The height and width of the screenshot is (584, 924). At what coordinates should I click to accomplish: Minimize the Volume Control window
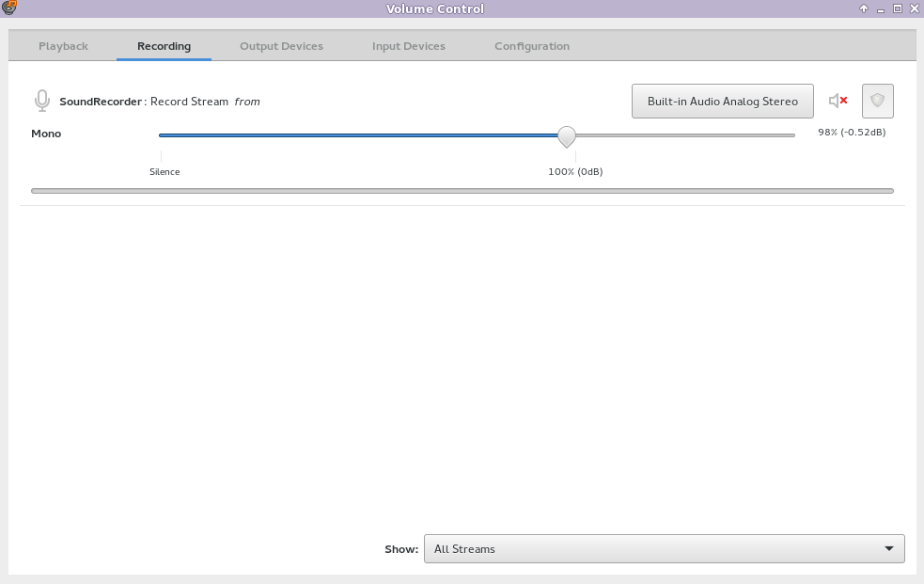tap(881, 8)
